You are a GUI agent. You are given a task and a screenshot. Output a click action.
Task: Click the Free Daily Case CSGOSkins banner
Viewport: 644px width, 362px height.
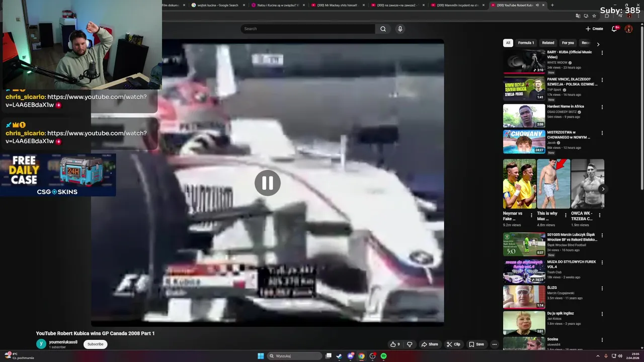coord(58,175)
